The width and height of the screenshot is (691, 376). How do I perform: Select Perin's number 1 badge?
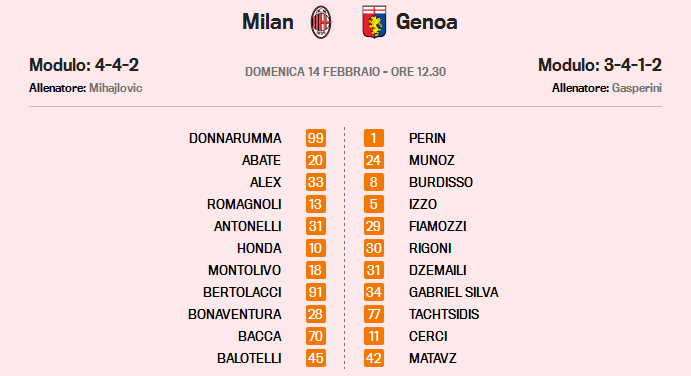pos(374,138)
